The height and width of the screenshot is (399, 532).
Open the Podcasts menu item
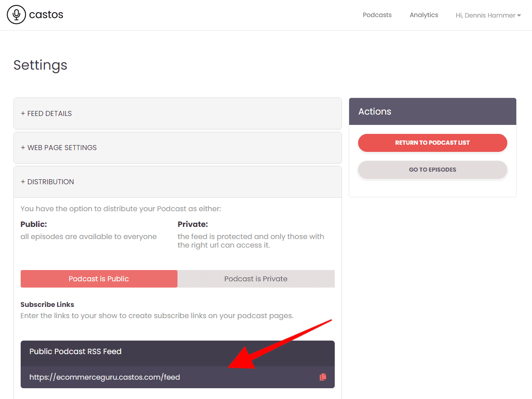377,15
